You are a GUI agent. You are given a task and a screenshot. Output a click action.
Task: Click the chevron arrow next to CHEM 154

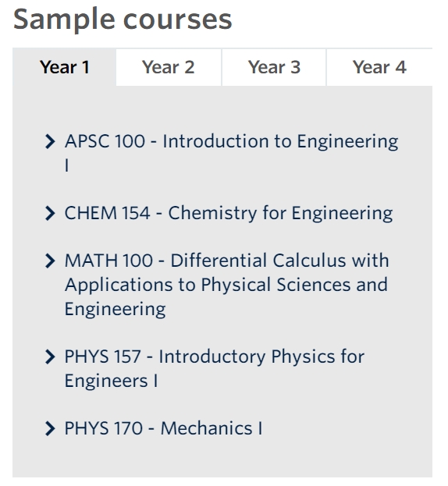coord(50,213)
